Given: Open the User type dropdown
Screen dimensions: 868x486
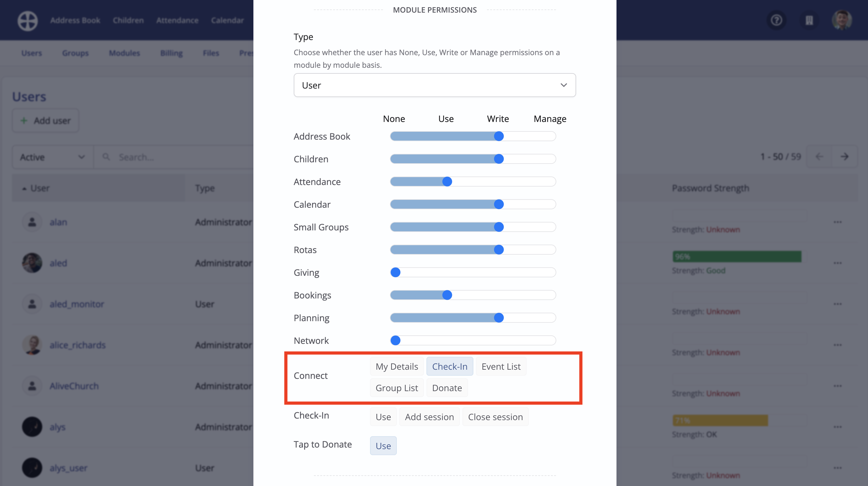Looking at the screenshot, I should pos(434,85).
